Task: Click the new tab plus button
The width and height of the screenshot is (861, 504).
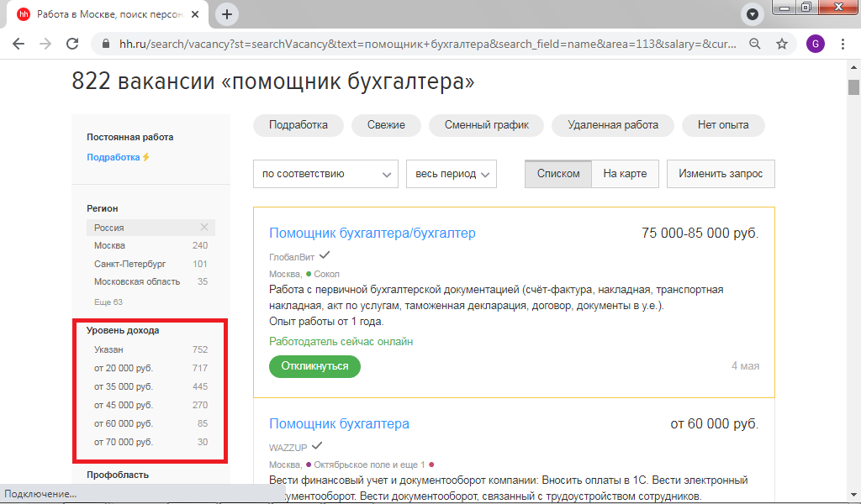Action: tap(227, 14)
